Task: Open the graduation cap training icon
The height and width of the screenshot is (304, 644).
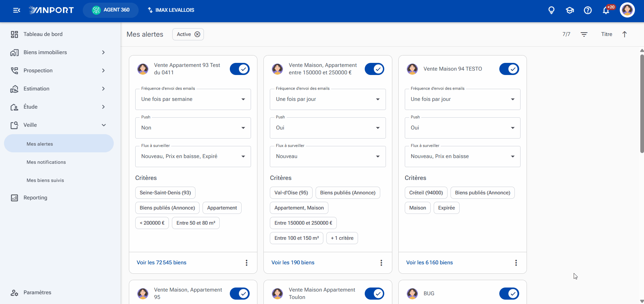Action: coord(570,10)
